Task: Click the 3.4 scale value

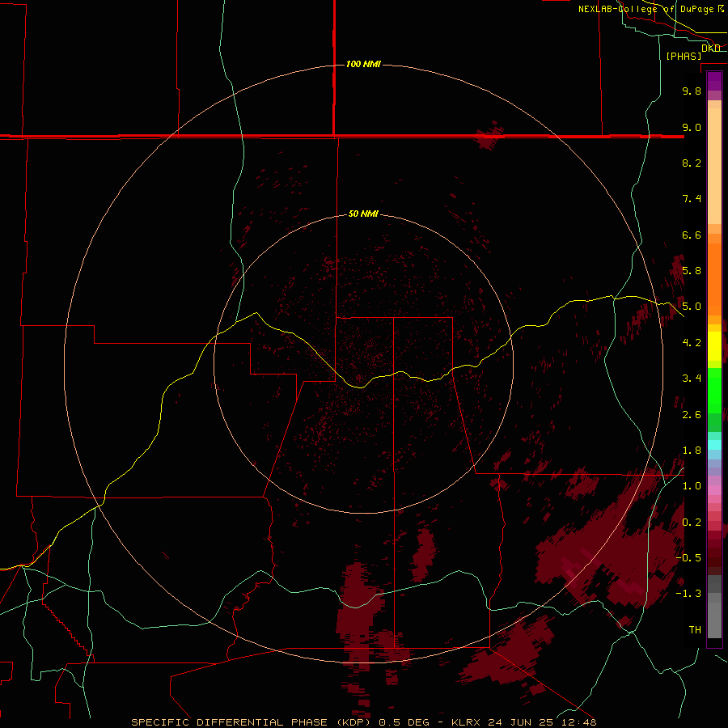Action: click(x=692, y=379)
